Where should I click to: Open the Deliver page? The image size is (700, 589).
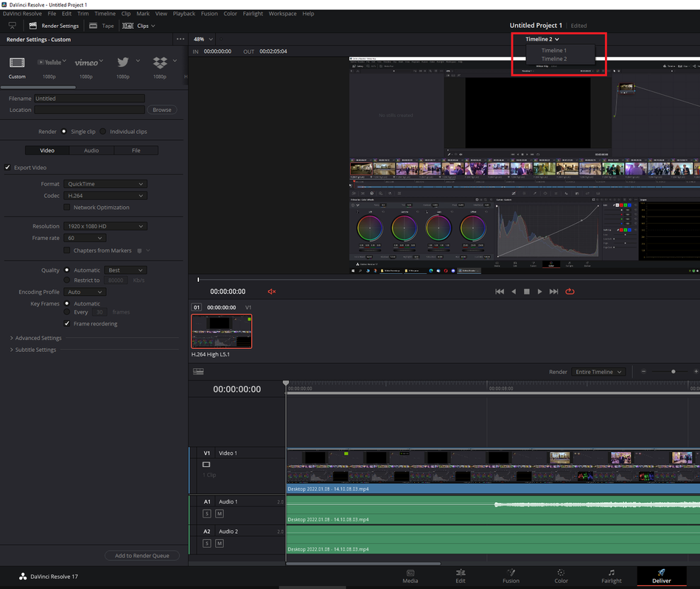[662, 576]
